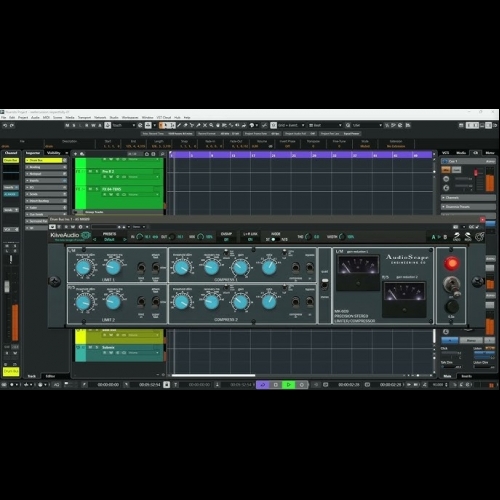Switch to the Media tab in right zone
500x500 pixels.
tap(461, 153)
